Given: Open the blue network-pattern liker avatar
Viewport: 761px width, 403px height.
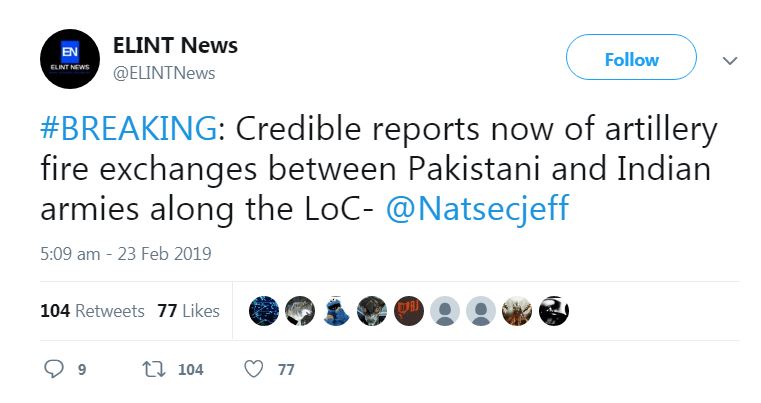Looking at the screenshot, I should pos(263,311).
